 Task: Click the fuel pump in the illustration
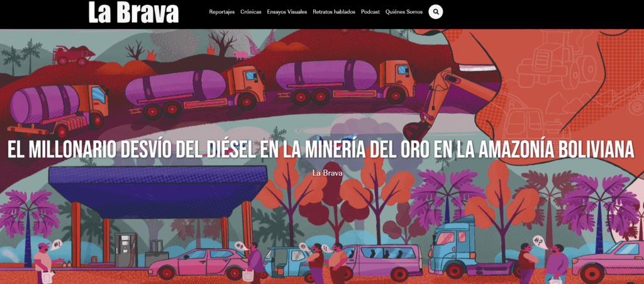(x=125, y=247)
